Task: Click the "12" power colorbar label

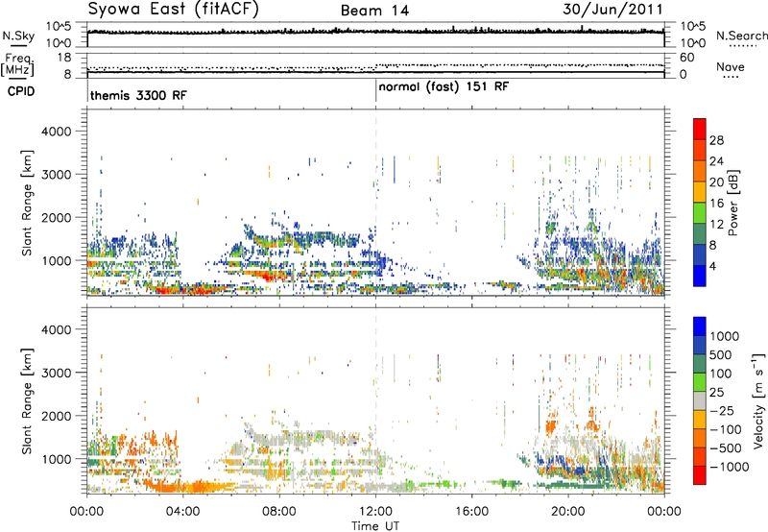Action: coord(716,225)
